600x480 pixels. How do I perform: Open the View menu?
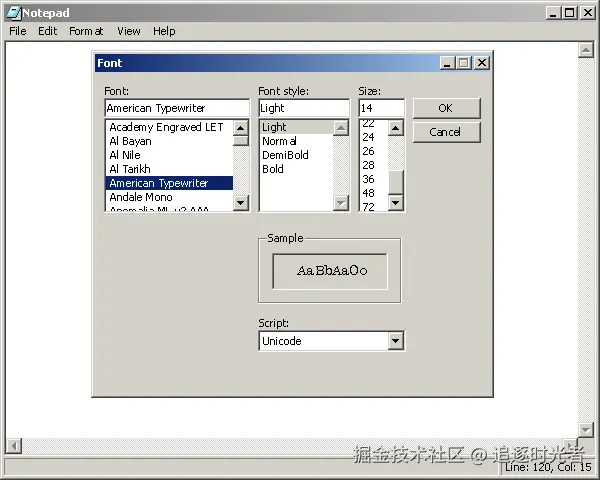[x=129, y=31]
